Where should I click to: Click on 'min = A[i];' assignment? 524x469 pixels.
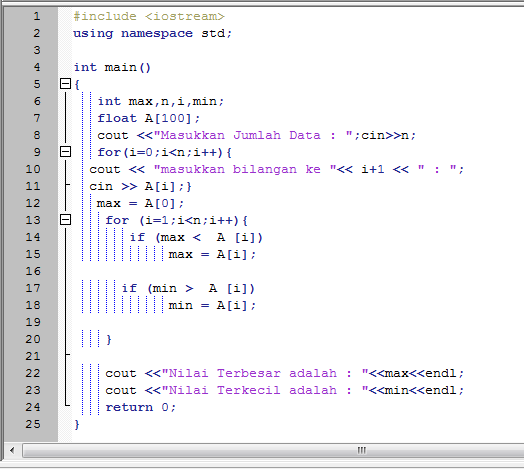point(212,305)
